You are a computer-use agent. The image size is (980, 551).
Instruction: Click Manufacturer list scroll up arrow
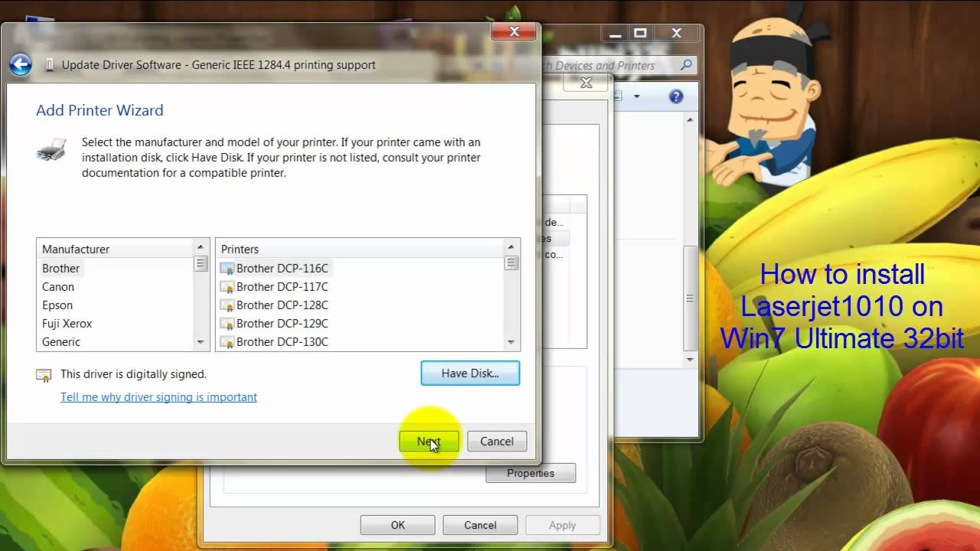pos(201,246)
